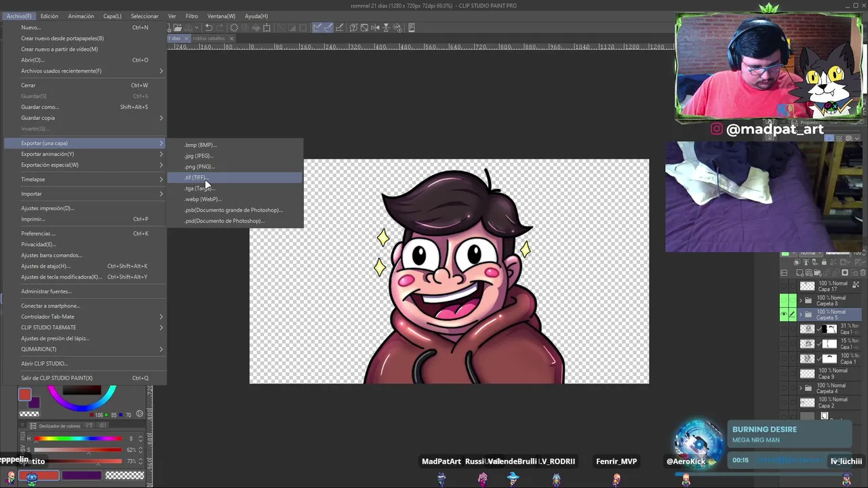
Task: Click the New Layer Folder icon
Action: click(818, 272)
